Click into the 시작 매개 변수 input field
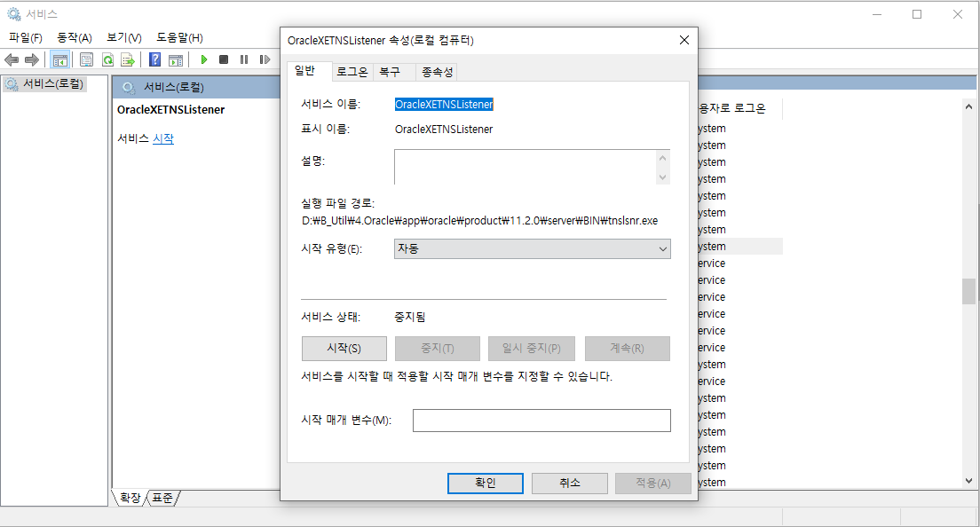Viewport: 980px width, 527px height. pos(541,421)
